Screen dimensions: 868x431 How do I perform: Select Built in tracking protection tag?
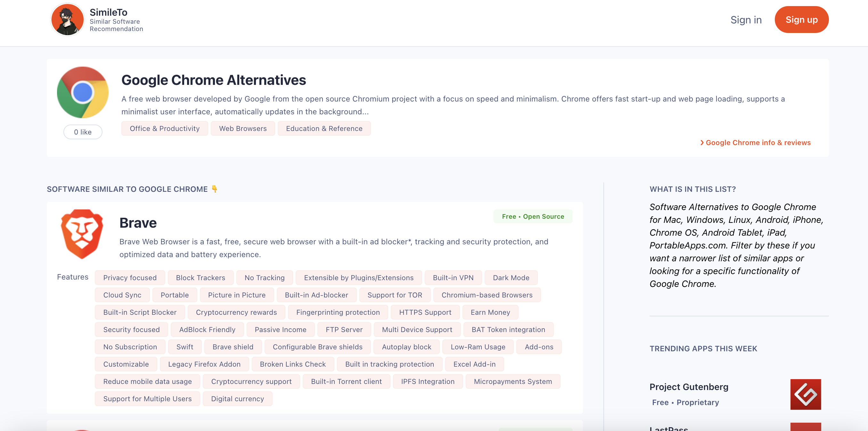tap(389, 364)
